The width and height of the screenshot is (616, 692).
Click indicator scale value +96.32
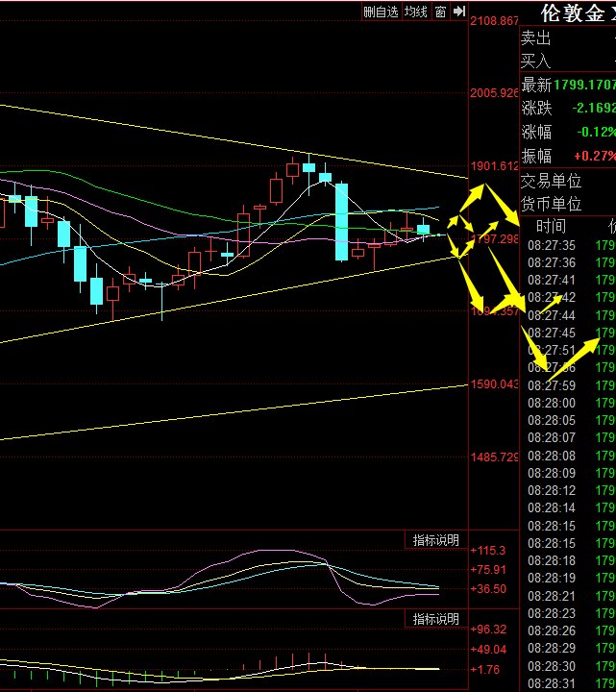[488, 629]
